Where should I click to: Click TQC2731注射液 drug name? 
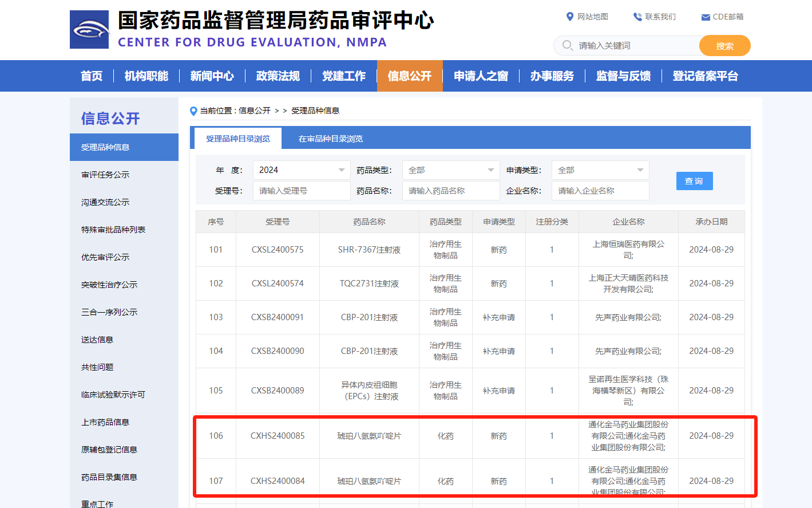tap(369, 283)
